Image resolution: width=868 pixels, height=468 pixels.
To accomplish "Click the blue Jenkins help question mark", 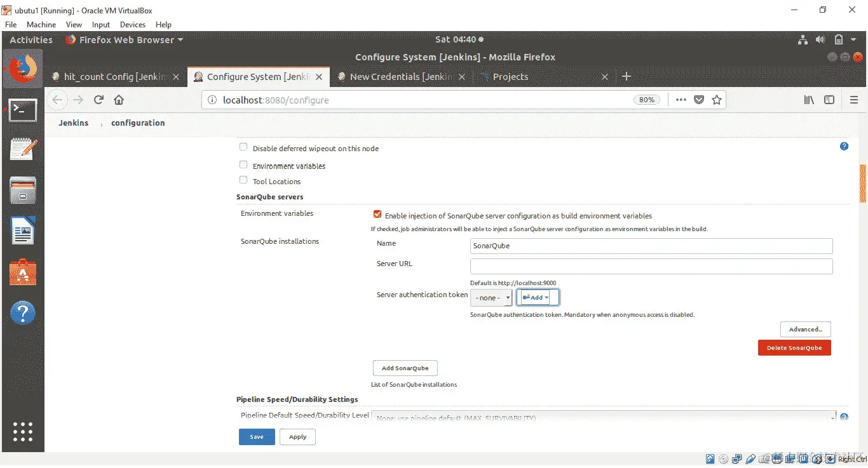I will 844,146.
